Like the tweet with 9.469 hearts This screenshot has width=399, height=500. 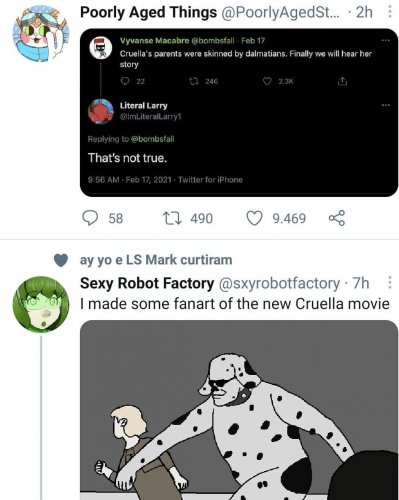(x=254, y=219)
